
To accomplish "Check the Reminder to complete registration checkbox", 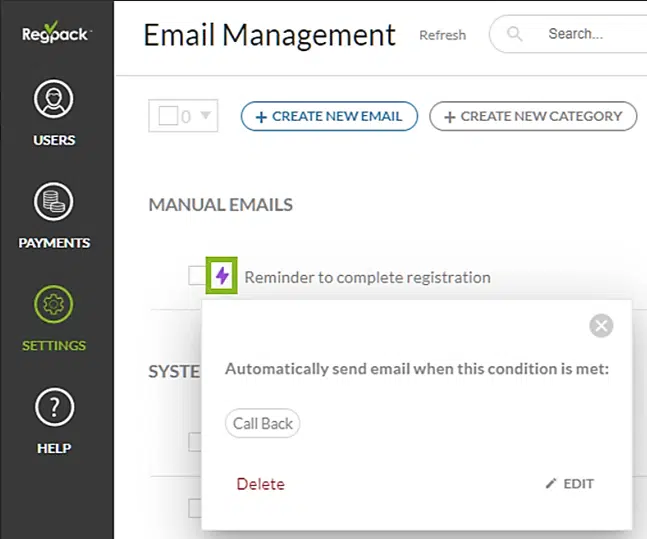I will [197, 276].
